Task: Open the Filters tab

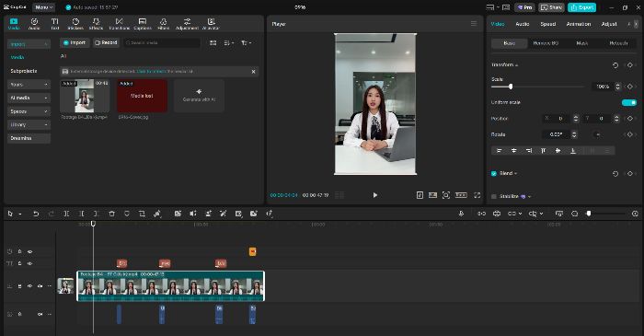Action: click(x=164, y=24)
